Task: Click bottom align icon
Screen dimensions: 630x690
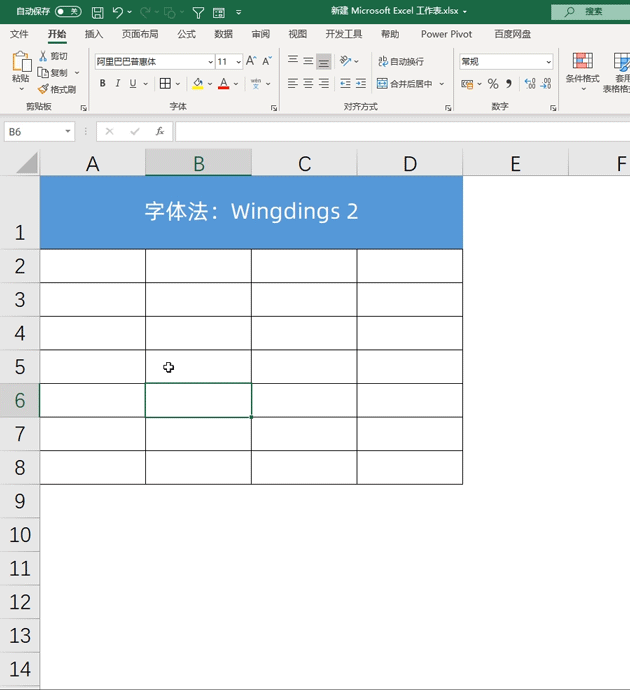Action: click(323, 61)
